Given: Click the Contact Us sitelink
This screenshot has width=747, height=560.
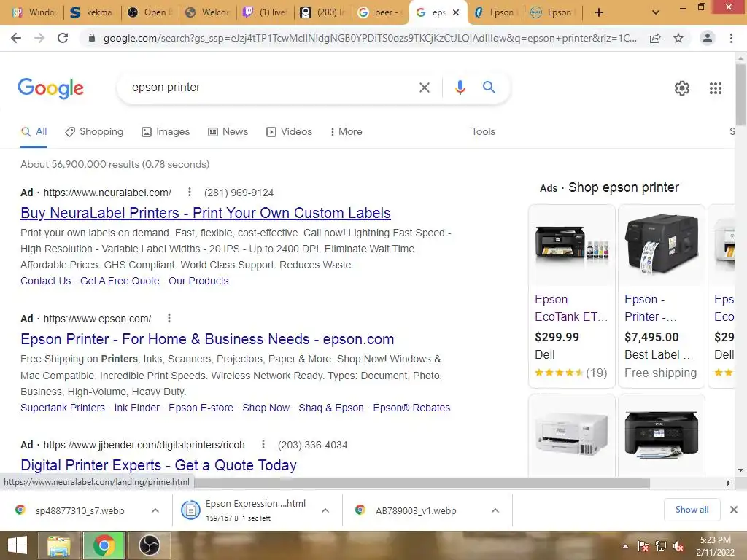Looking at the screenshot, I should [x=45, y=281].
